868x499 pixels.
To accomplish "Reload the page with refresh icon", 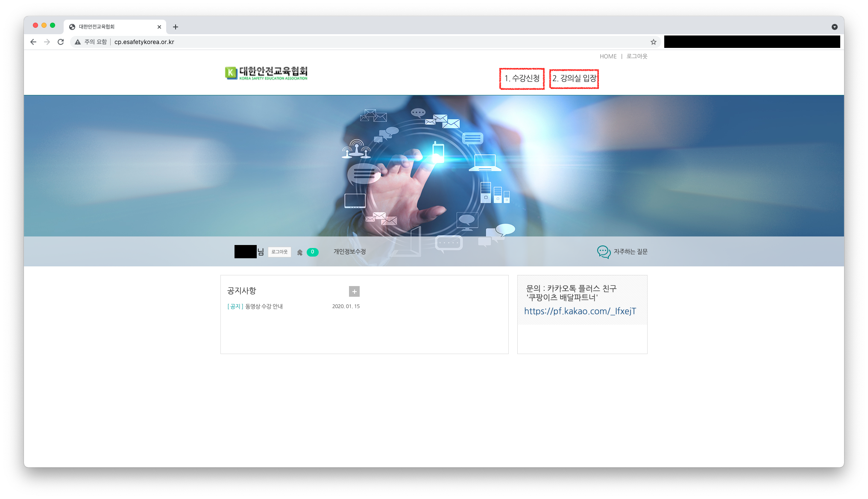I will pyautogui.click(x=61, y=42).
